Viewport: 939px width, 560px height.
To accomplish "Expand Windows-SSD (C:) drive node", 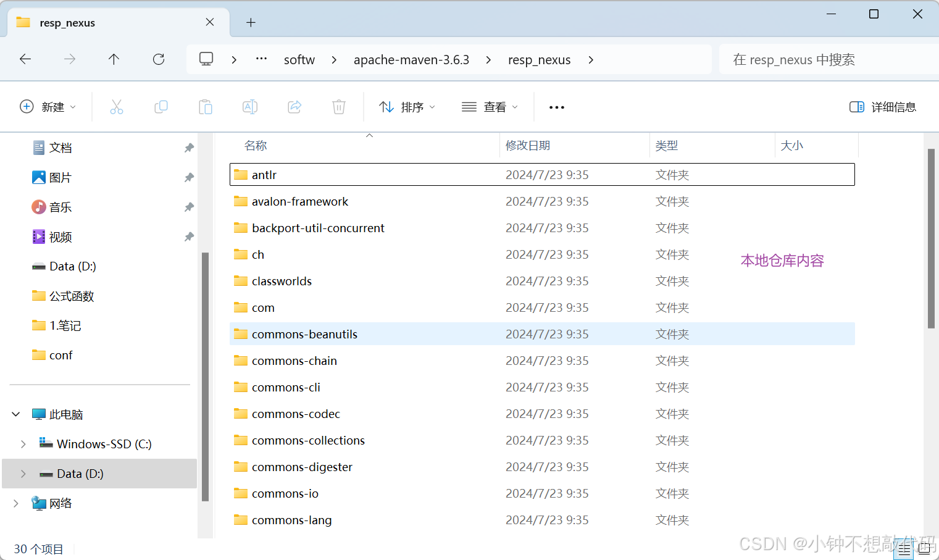I will pyautogui.click(x=23, y=444).
